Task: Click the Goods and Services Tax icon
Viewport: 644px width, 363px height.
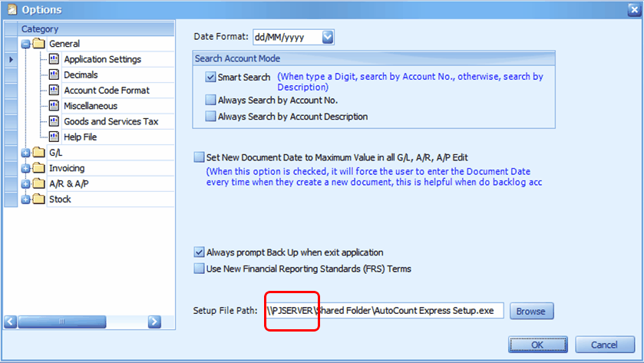Action: point(54,121)
